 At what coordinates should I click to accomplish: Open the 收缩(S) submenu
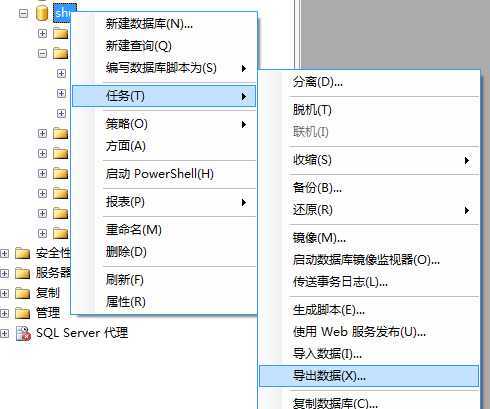[x=369, y=160]
